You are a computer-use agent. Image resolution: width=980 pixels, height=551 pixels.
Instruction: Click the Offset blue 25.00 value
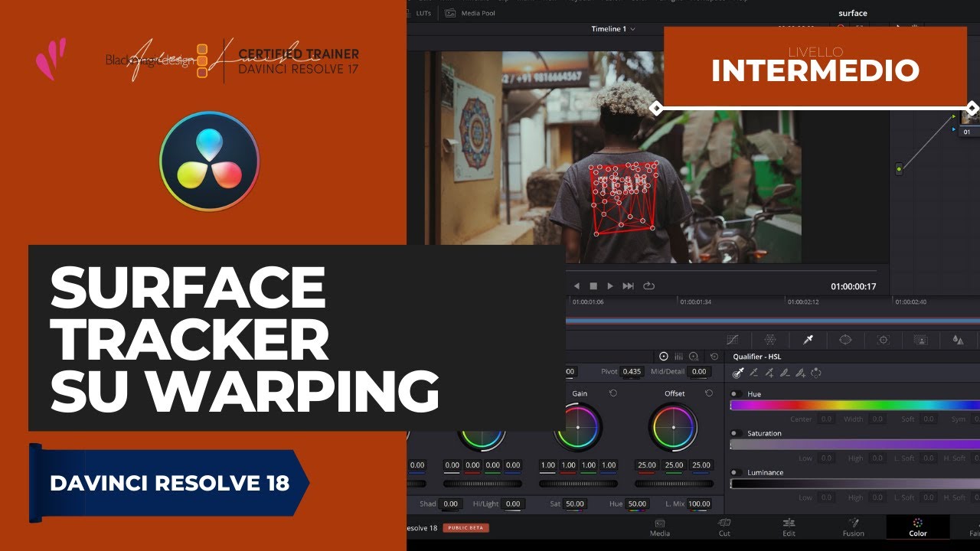point(701,465)
